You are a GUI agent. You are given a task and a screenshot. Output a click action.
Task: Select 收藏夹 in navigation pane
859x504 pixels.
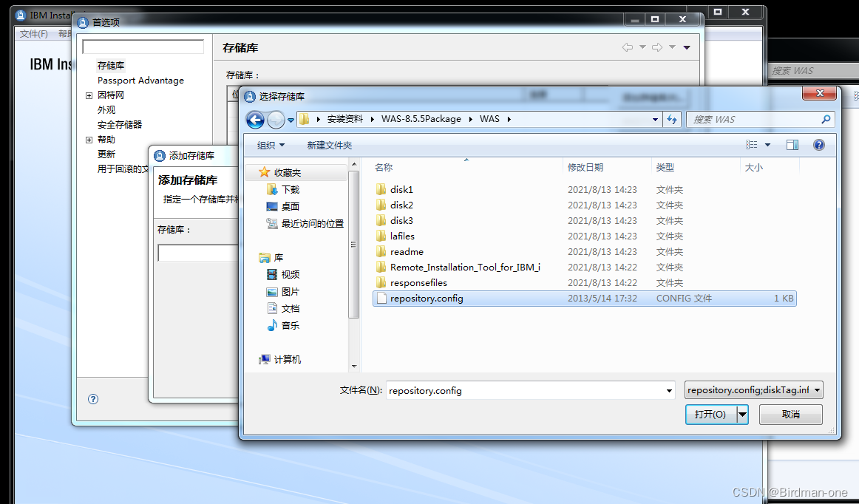click(x=288, y=173)
